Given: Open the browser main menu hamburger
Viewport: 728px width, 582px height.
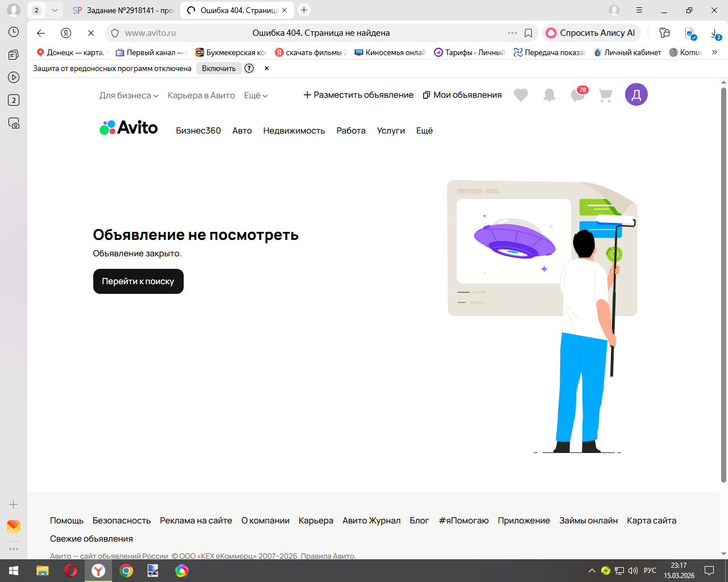Looking at the screenshot, I should pos(639,10).
